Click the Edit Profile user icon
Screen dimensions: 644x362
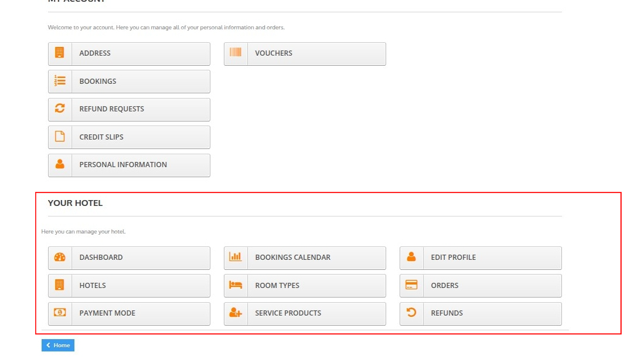pyautogui.click(x=411, y=257)
